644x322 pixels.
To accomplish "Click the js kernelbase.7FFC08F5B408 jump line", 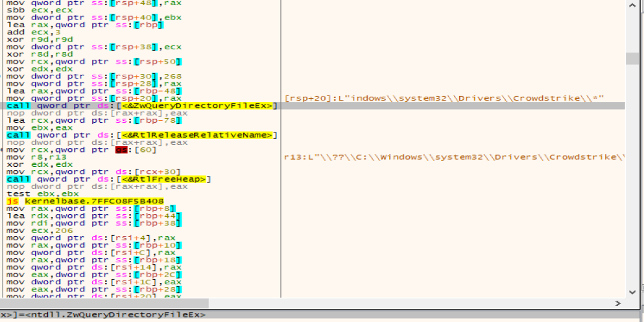I will tap(86, 201).
